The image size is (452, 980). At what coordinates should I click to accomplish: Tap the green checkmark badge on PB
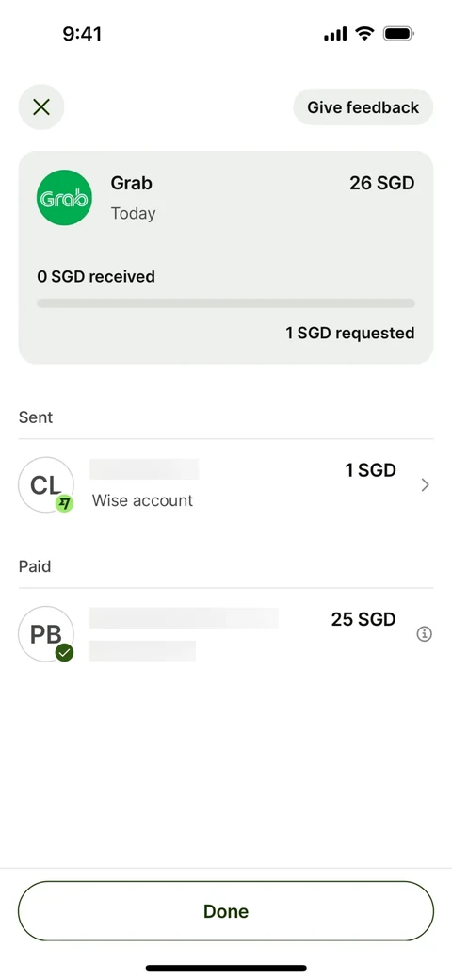(64, 653)
